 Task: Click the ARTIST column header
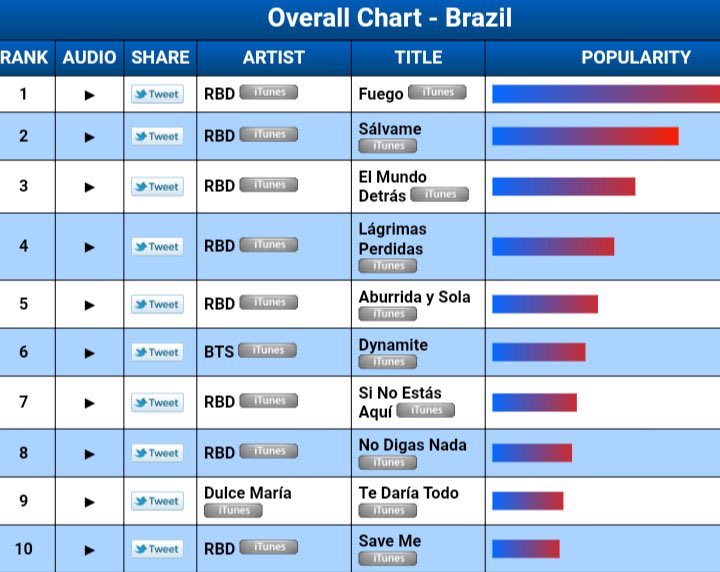pos(274,58)
